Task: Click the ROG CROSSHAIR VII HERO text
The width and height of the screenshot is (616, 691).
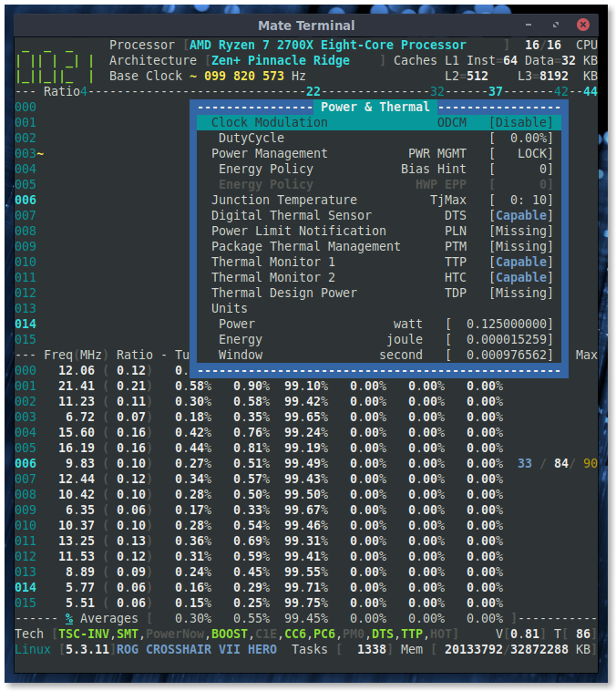Action: 197,649
